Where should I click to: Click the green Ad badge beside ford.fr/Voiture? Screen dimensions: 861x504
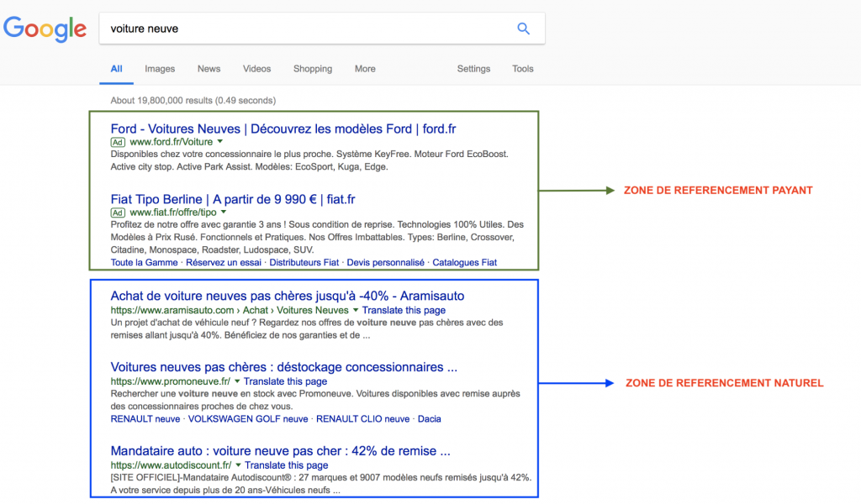(x=117, y=141)
